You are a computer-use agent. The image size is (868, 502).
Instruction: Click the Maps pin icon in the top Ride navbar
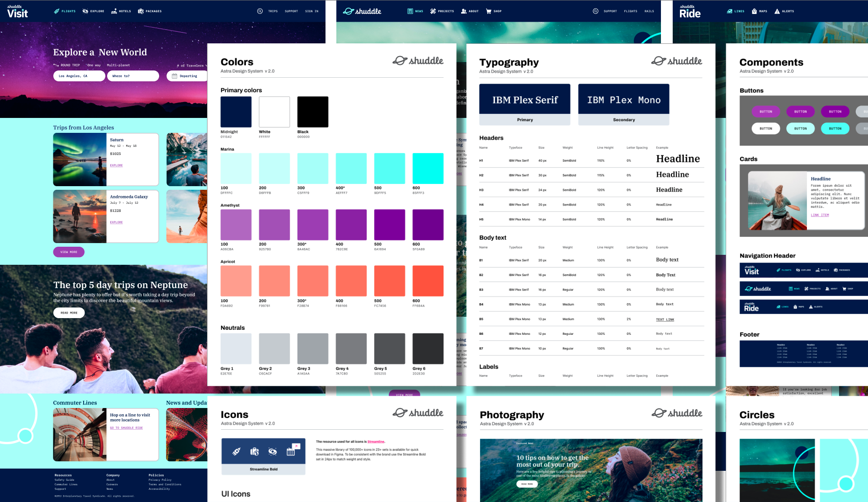coord(754,11)
